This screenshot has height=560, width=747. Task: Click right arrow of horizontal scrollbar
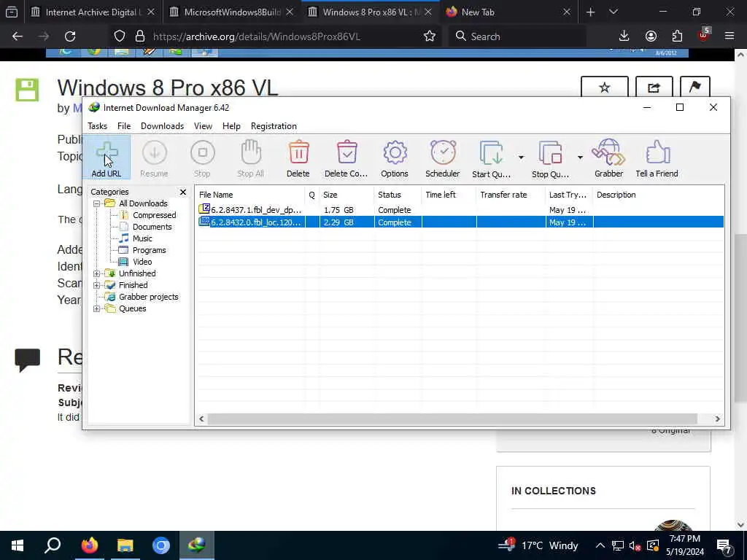point(718,419)
